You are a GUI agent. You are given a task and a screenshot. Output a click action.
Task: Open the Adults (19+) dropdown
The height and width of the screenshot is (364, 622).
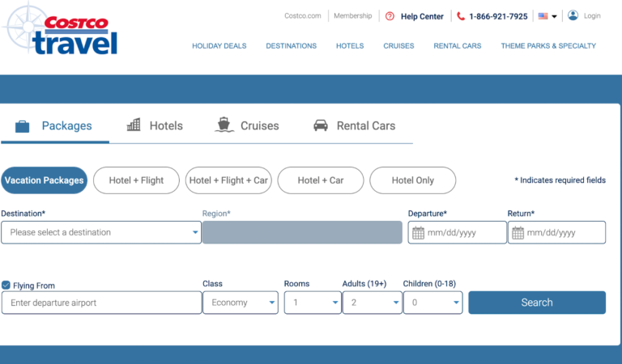tap(372, 303)
